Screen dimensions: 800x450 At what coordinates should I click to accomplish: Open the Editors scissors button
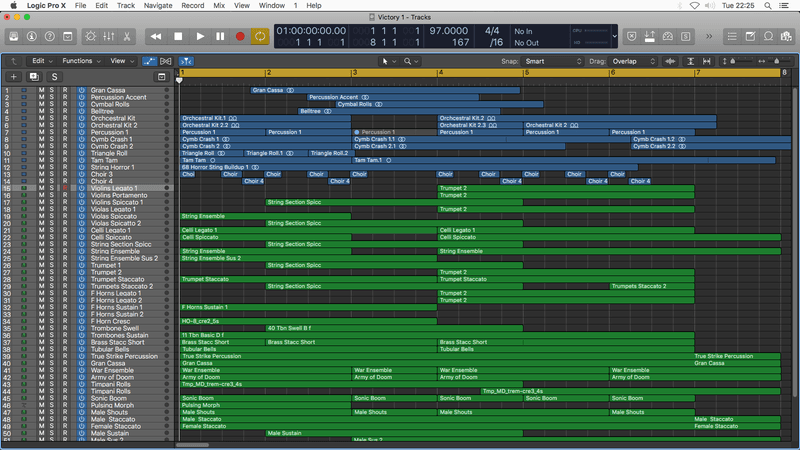point(127,36)
